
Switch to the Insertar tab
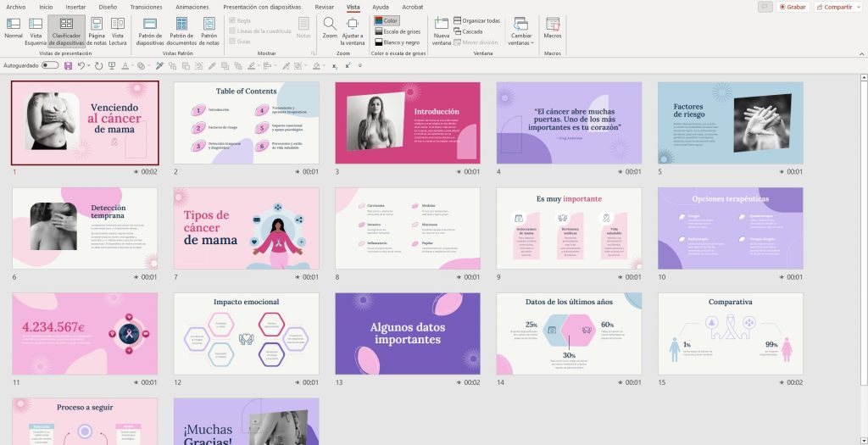(x=75, y=7)
